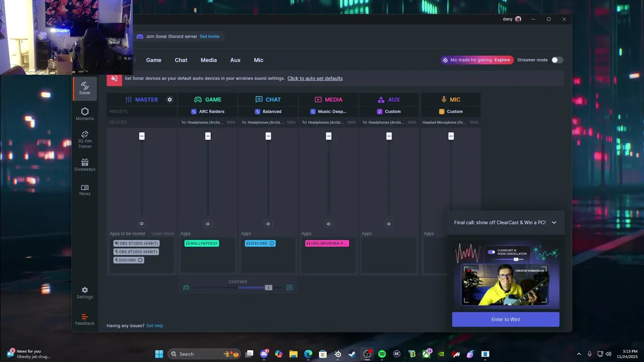Open Steam from the taskbar
The height and width of the screenshot is (362, 644).
tap(352, 354)
